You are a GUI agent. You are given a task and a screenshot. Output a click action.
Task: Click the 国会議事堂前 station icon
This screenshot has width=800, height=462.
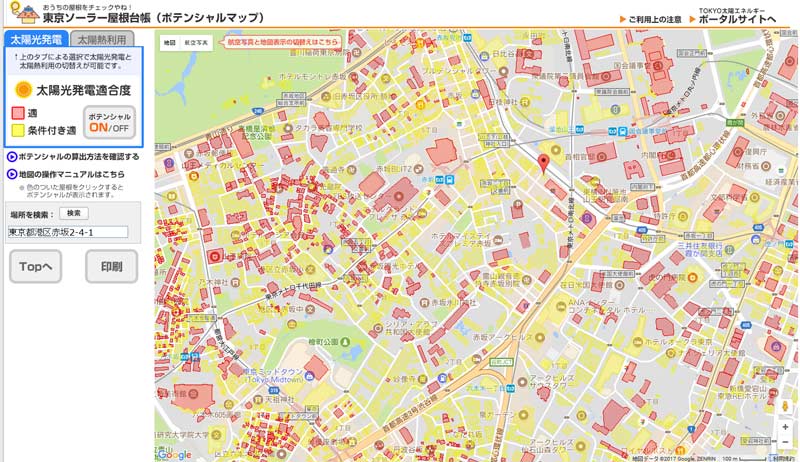[622, 131]
